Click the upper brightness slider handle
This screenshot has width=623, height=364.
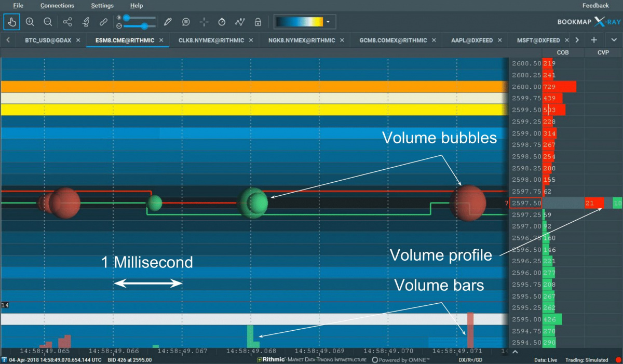click(x=126, y=18)
